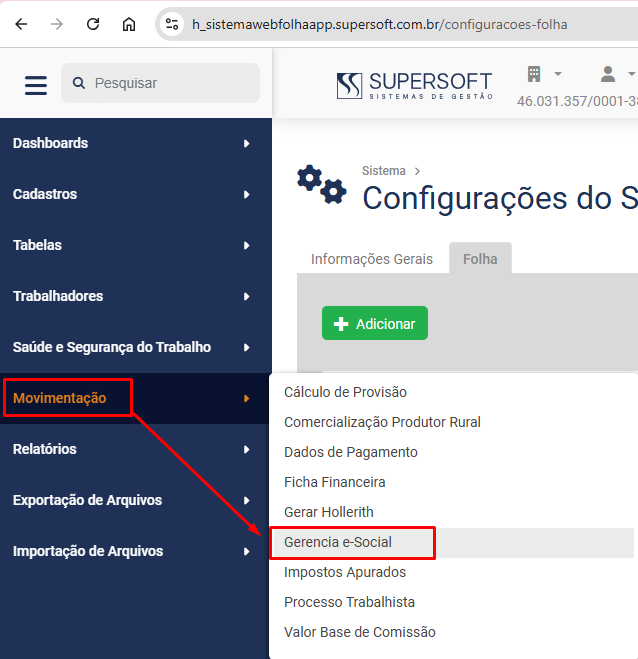The height and width of the screenshot is (659, 638).
Task: Click the settings gears icon
Action: coord(322,185)
